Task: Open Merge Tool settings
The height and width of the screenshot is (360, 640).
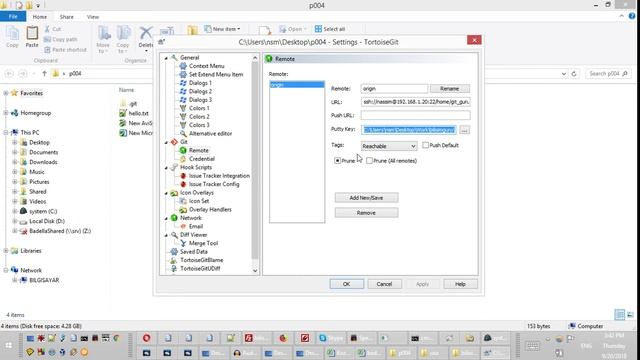Action: click(x=203, y=243)
